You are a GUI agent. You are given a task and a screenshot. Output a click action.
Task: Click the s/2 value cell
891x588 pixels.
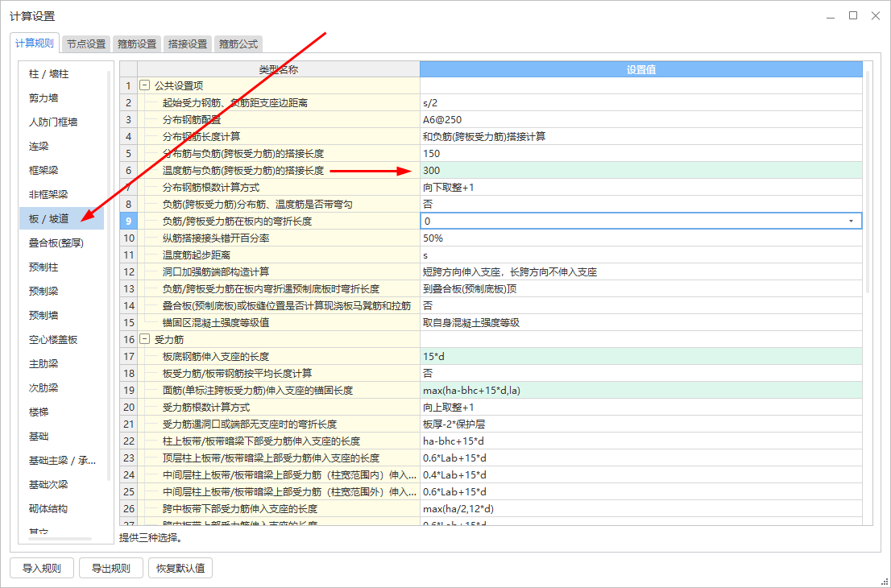[641, 103]
